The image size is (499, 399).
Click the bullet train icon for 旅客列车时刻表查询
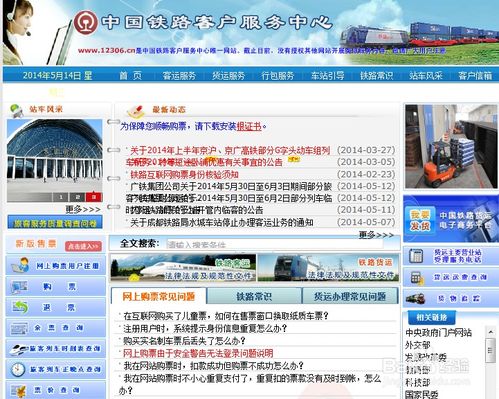[x=19, y=349]
